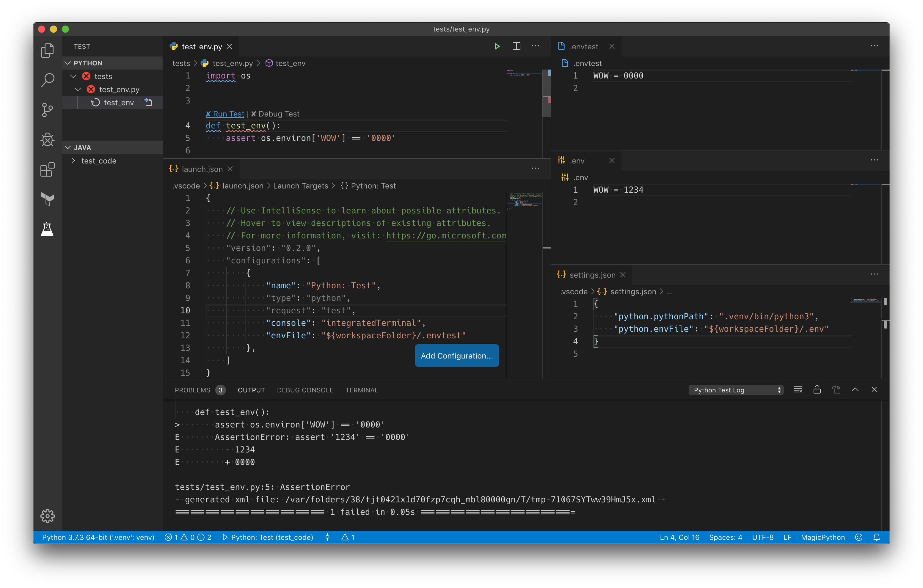Screen dimensions: 923x588
Task: Run Python file with play icon
Action: pos(497,46)
